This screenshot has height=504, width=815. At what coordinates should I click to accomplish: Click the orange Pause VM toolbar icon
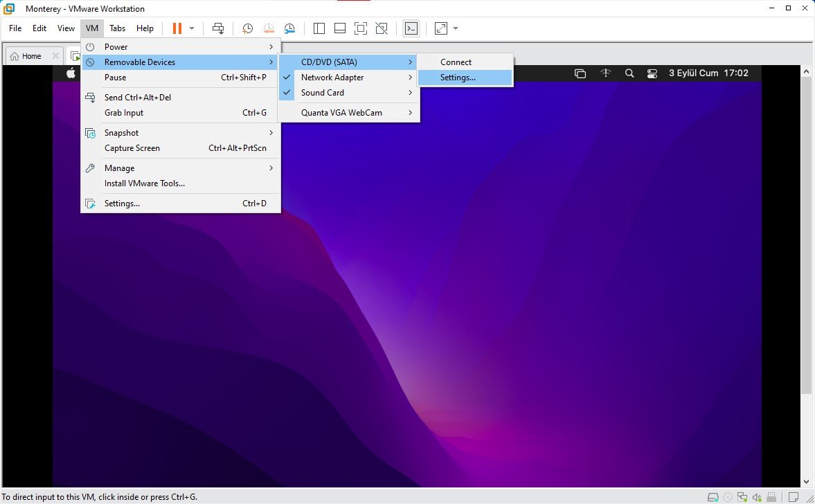click(x=177, y=28)
